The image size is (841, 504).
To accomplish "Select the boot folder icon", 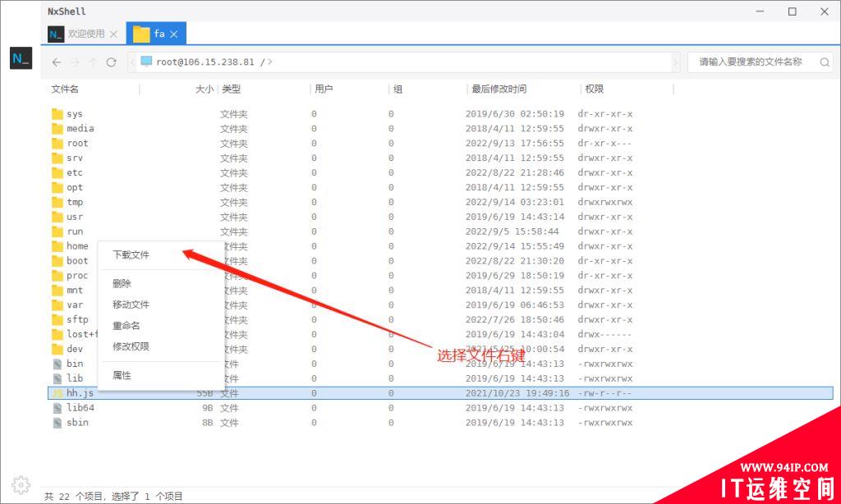I will [57, 260].
